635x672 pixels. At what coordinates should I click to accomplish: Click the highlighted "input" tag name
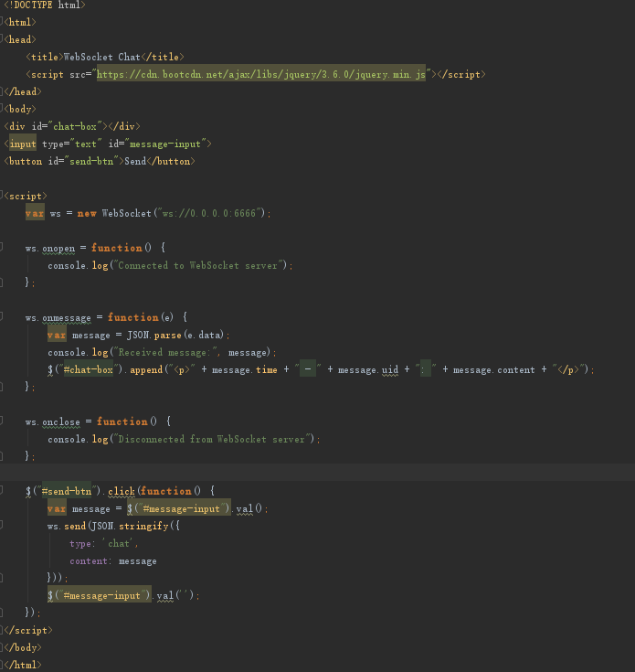click(23, 144)
